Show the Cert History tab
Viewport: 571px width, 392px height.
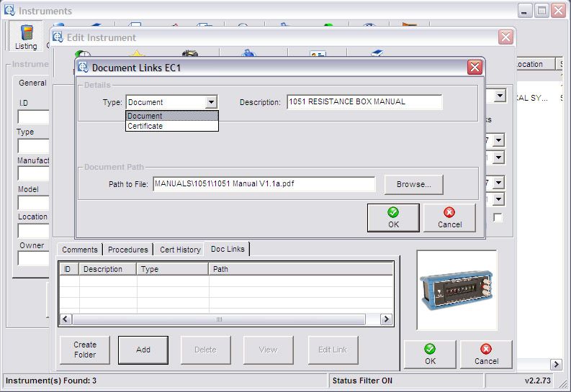(180, 250)
